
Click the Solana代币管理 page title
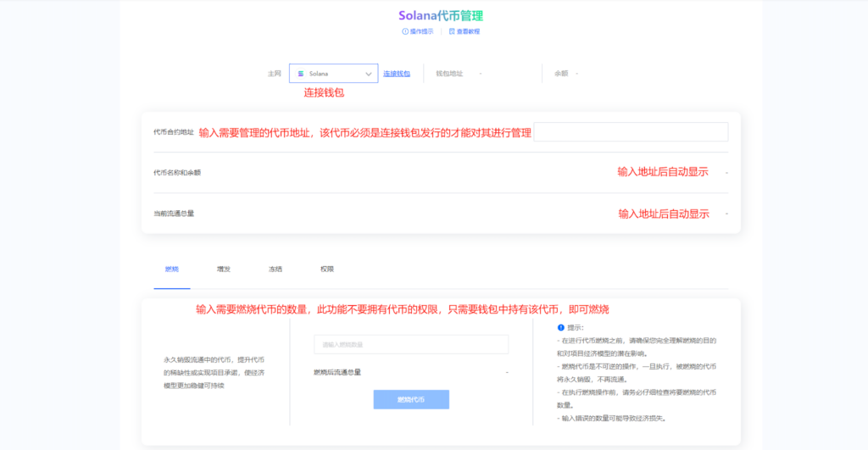(441, 15)
